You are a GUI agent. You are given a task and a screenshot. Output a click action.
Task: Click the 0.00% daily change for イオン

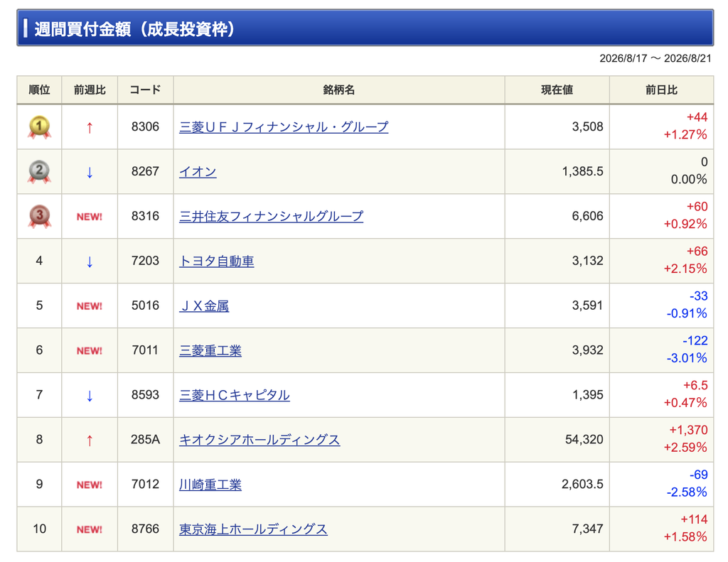tap(689, 180)
